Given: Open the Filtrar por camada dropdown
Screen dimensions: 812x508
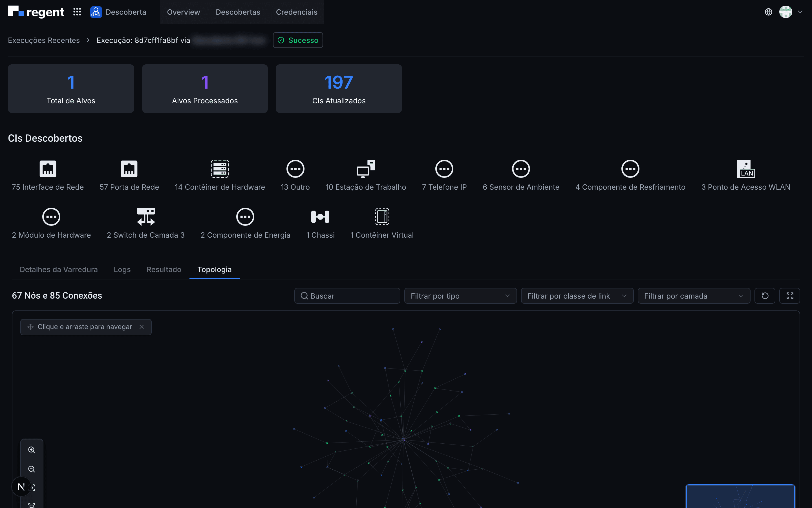Looking at the screenshot, I should click(694, 296).
